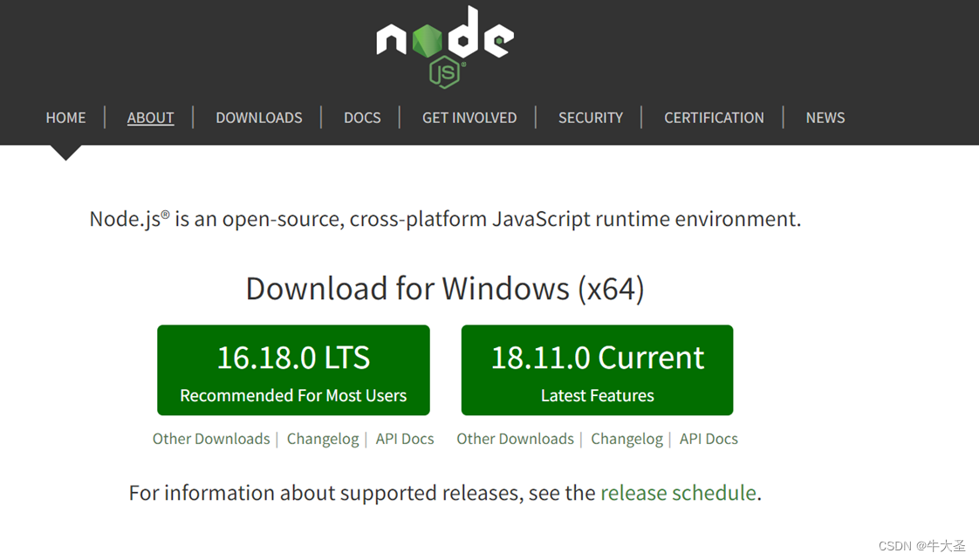Download the 16.18.0 LTS version
Viewport: 979px width, 560px height.
pyautogui.click(x=293, y=370)
